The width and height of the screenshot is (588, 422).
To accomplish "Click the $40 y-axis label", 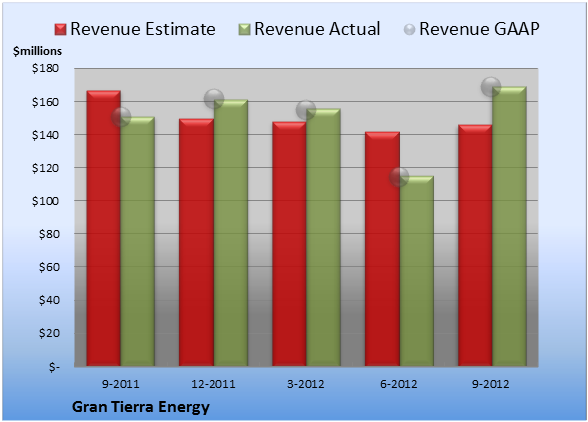I will tap(49, 300).
